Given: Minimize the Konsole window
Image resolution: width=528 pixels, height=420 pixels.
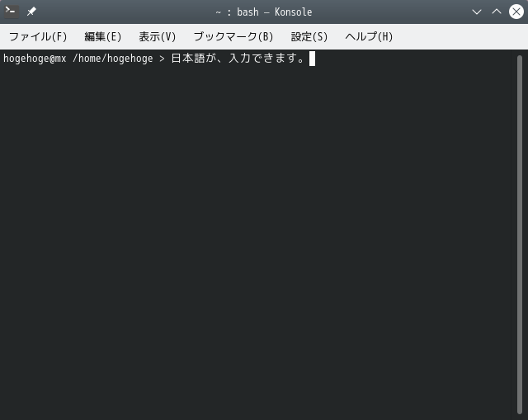Looking at the screenshot, I should (x=477, y=12).
